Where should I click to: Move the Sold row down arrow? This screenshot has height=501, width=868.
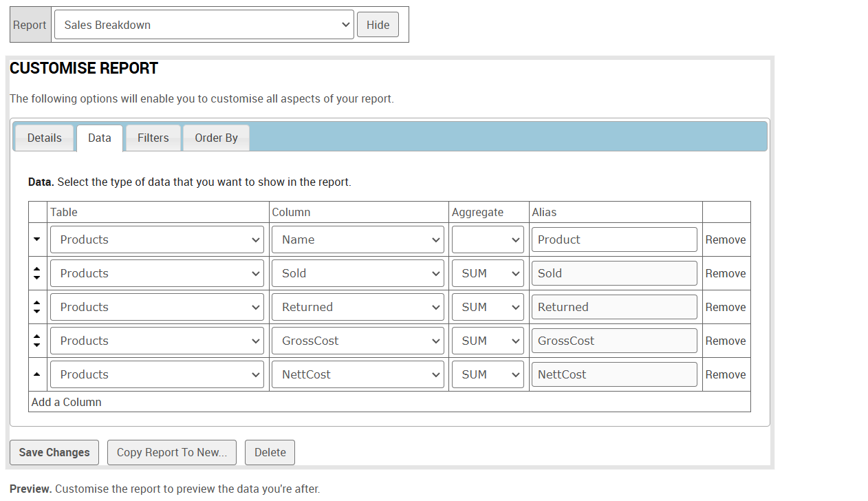[x=37, y=277]
